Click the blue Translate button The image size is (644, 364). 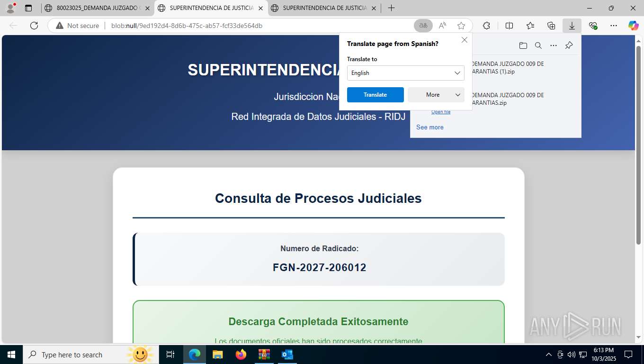(x=376, y=95)
